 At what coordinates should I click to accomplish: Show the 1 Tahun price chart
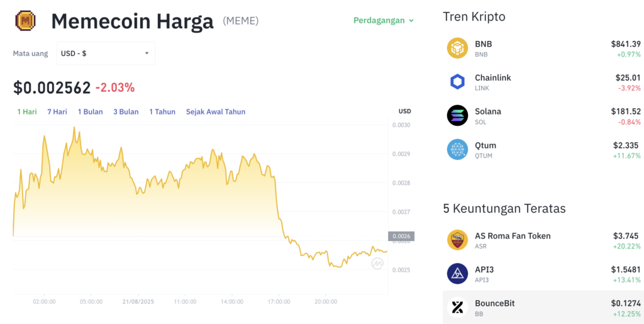pos(162,112)
